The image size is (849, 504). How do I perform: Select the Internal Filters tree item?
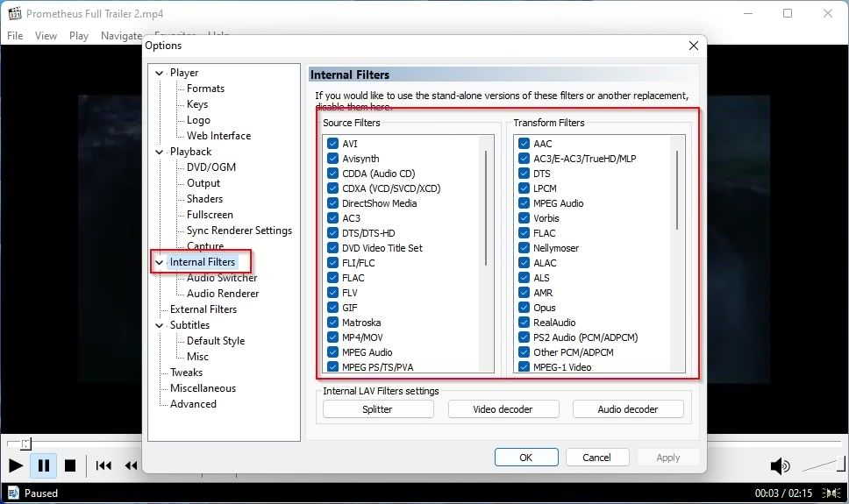tap(203, 262)
